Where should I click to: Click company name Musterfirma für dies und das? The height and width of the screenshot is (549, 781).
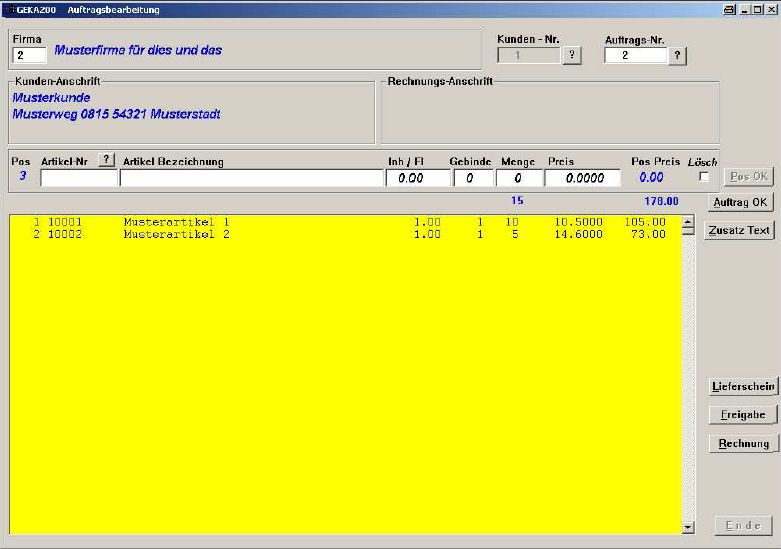[x=138, y=50]
